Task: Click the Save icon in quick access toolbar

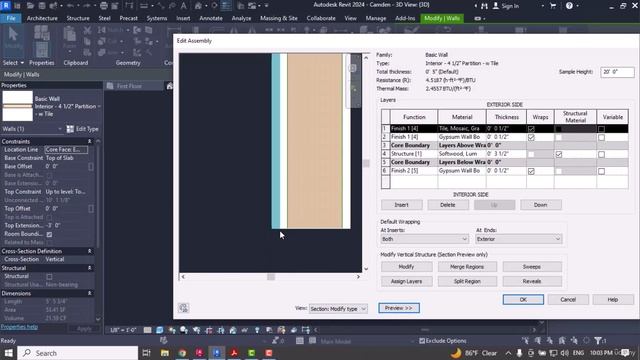Action: pyautogui.click(x=42, y=6)
